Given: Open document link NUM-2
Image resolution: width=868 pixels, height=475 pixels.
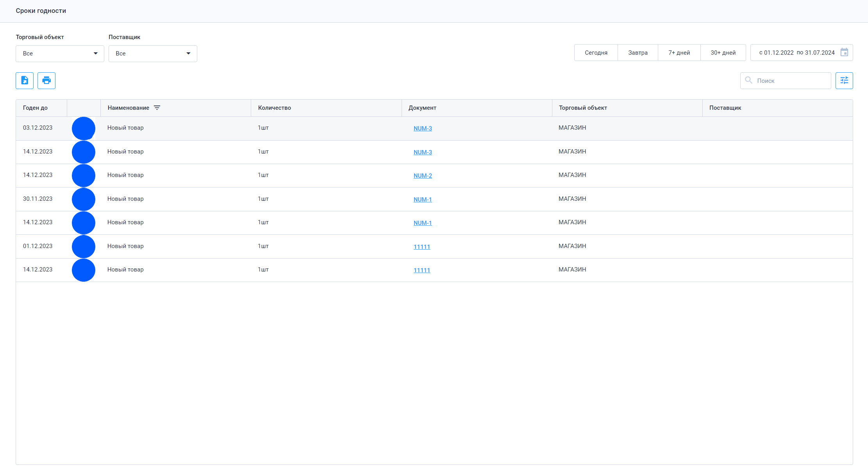Looking at the screenshot, I should 423,176.
